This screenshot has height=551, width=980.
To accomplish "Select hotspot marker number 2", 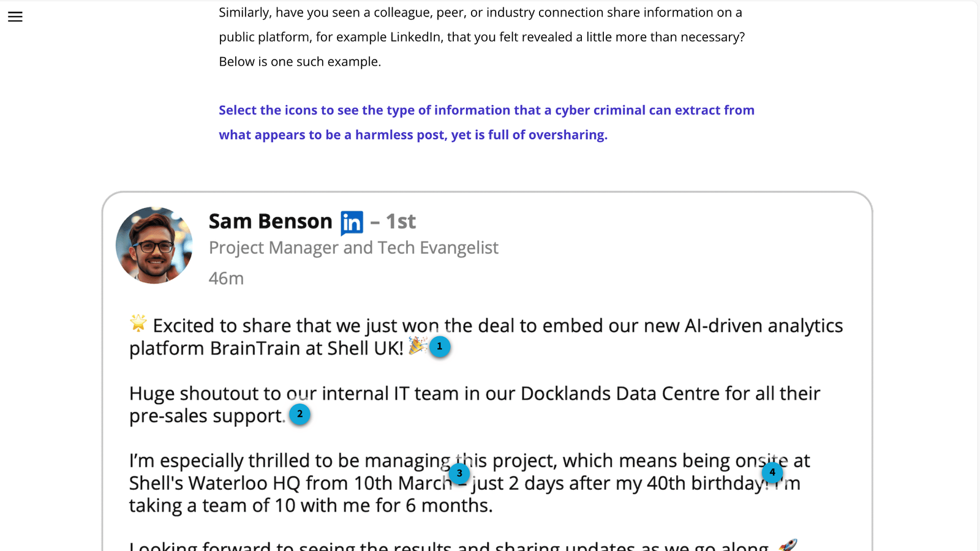I will pyautogui.click(x=300, y=414).
